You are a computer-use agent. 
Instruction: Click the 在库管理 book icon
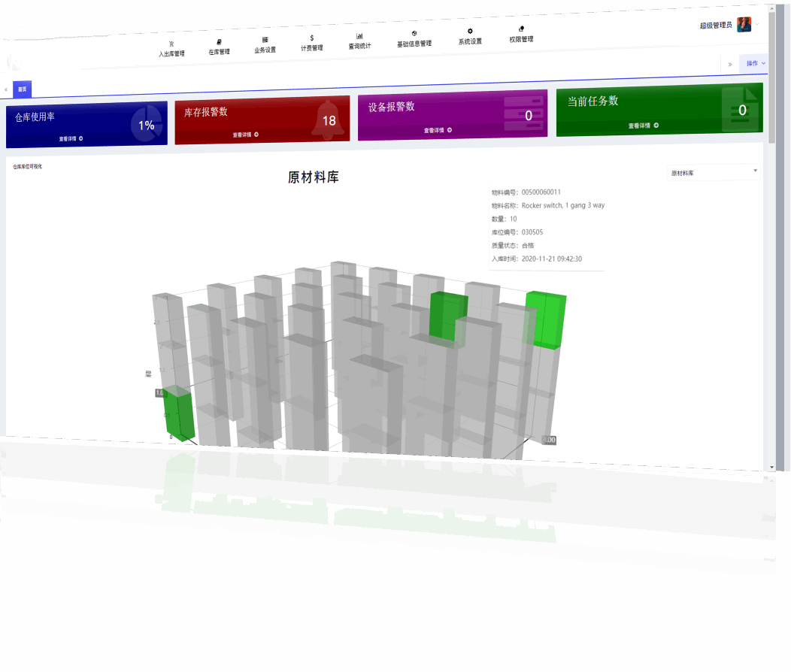click(x=219, y=42)
